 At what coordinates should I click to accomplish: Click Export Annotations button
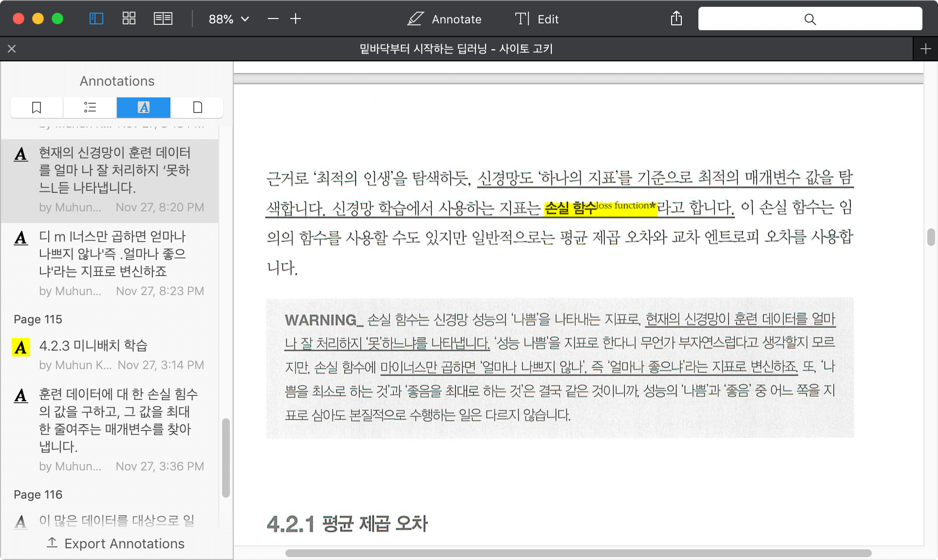116,543
